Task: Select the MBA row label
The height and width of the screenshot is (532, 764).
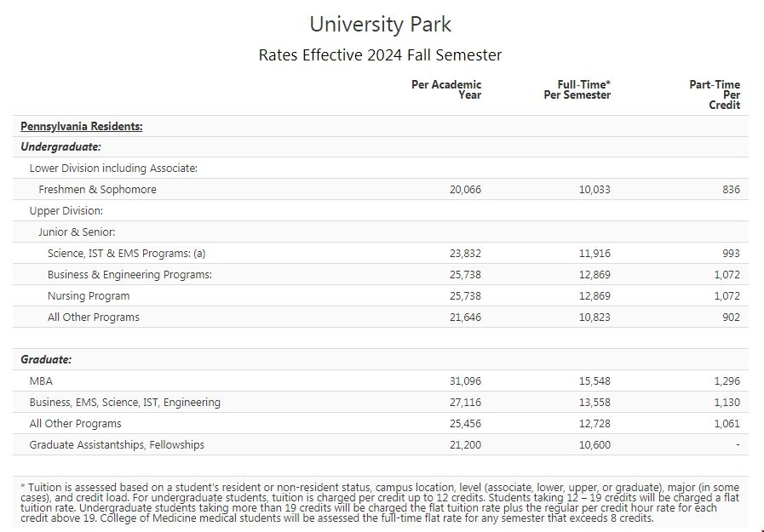Action: coord(41,381)
